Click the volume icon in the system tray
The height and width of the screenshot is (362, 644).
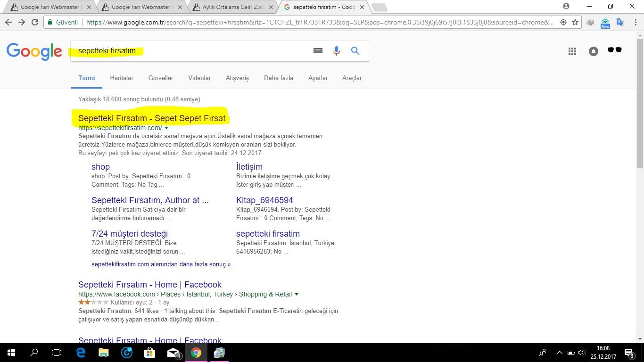point(581,353)
